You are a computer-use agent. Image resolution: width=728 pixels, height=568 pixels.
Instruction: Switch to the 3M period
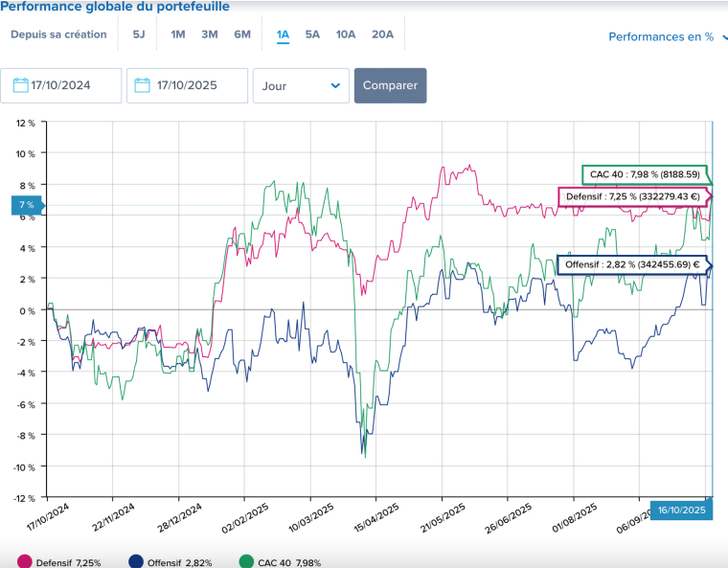coord(210,34)
